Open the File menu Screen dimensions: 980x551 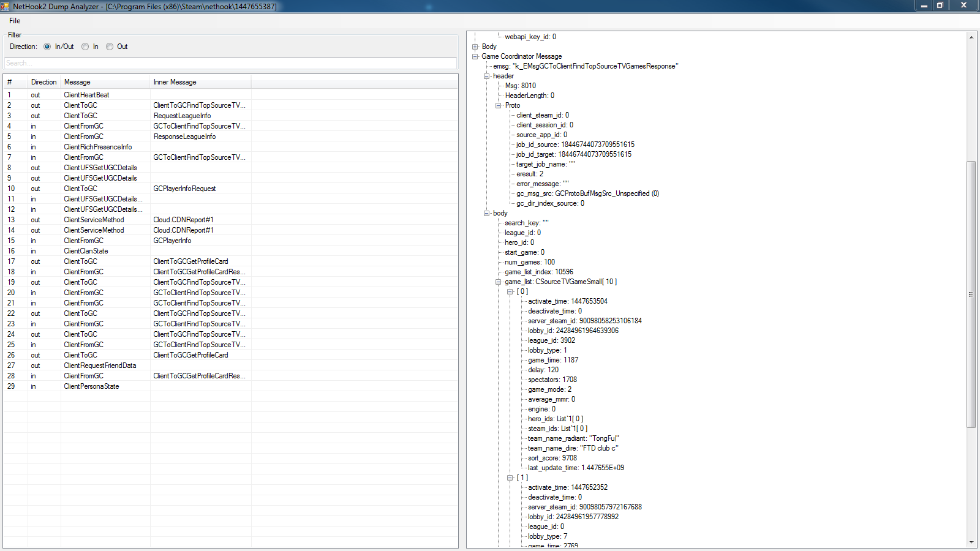15,21
